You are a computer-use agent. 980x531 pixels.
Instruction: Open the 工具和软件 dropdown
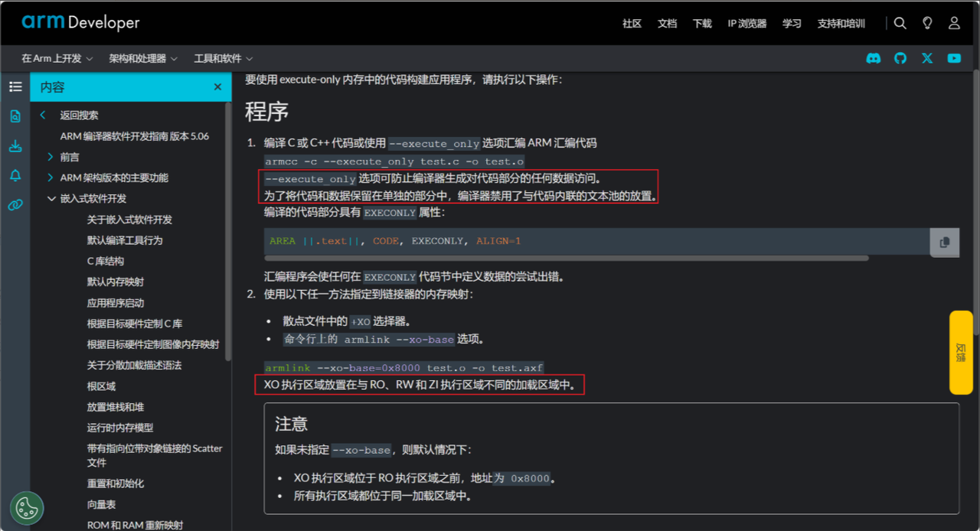point(224,58)
